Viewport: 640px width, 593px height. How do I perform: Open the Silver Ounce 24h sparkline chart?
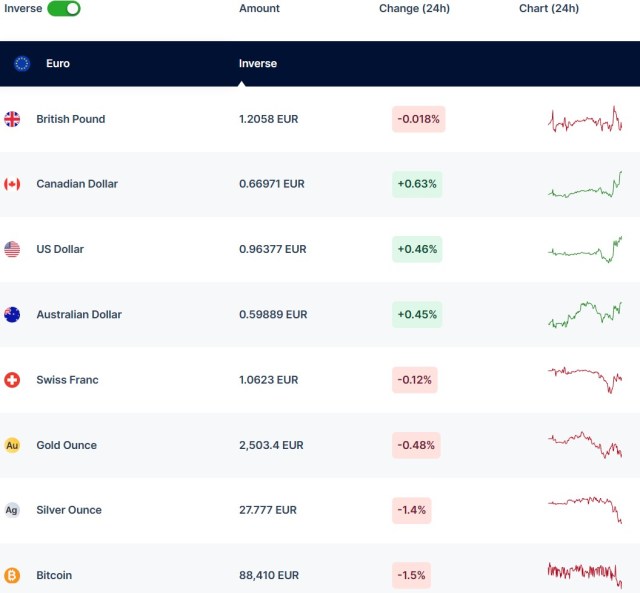click(x=585, y=508)
